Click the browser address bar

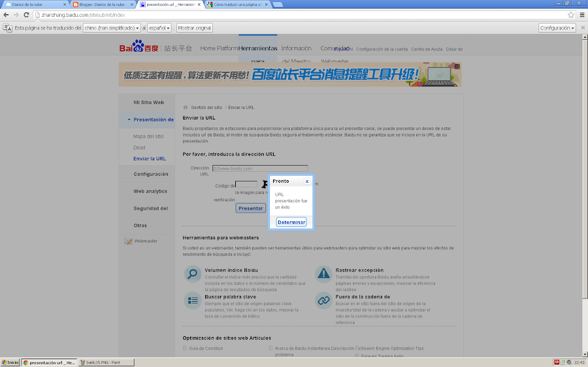coord(300,15)
